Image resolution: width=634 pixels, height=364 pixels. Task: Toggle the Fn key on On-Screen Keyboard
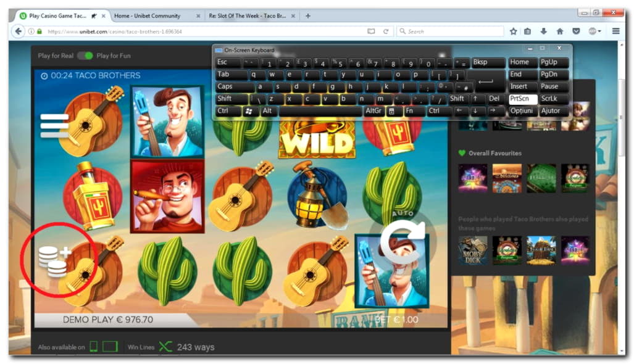[x=414, y=110]
